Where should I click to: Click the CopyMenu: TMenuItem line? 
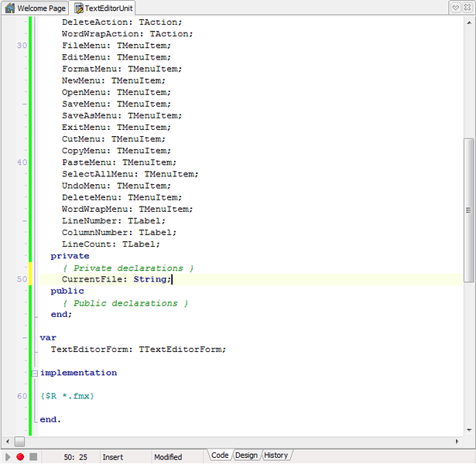(x=116, y=151)
